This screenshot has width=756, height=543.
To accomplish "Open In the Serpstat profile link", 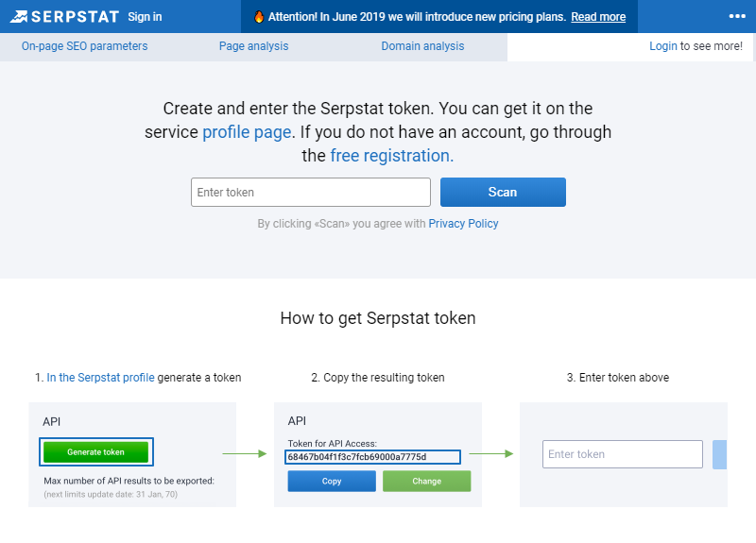I will coord(100,377).
